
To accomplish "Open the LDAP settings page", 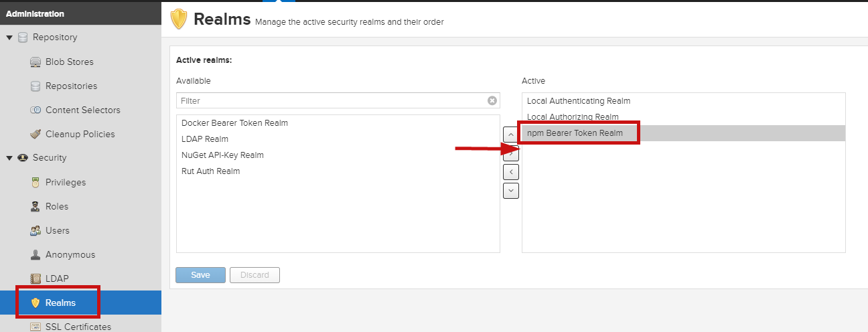I will [x=57, y=278].
